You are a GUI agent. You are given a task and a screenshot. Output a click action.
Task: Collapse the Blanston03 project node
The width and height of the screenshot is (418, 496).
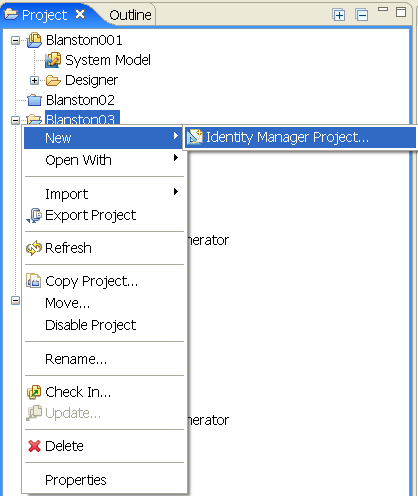coord(15,120)
